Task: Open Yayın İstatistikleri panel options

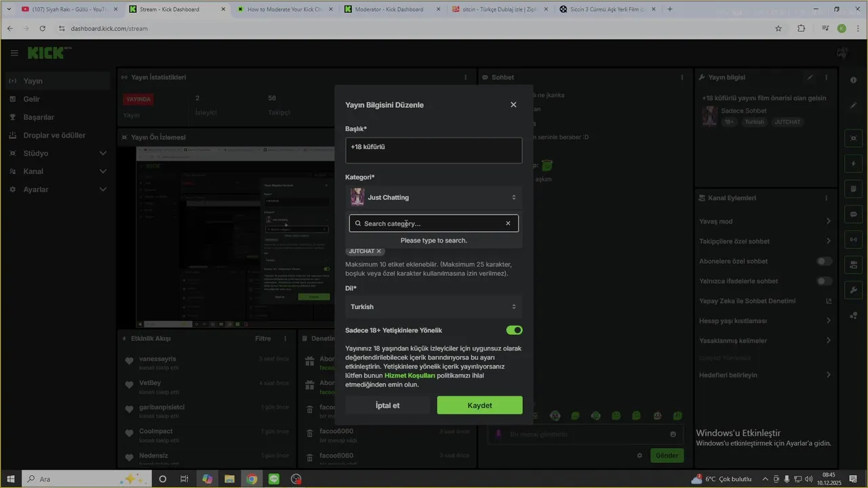Action: click(x=465, y=77)
